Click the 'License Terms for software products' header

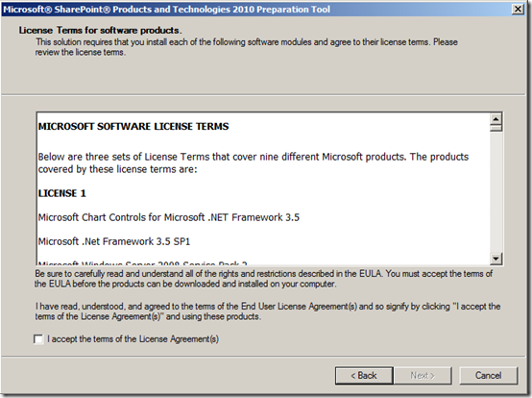(100, 30)
